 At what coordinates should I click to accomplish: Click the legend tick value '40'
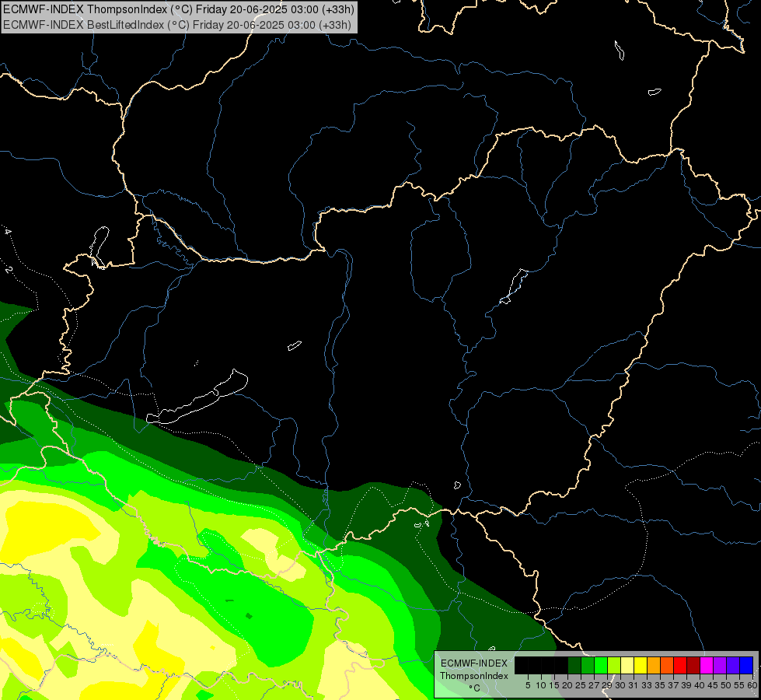pos(699,685)
